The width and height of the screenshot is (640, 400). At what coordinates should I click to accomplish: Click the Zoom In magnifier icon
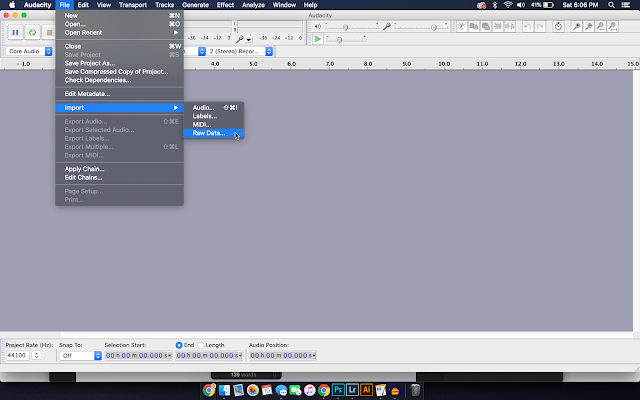576,27
